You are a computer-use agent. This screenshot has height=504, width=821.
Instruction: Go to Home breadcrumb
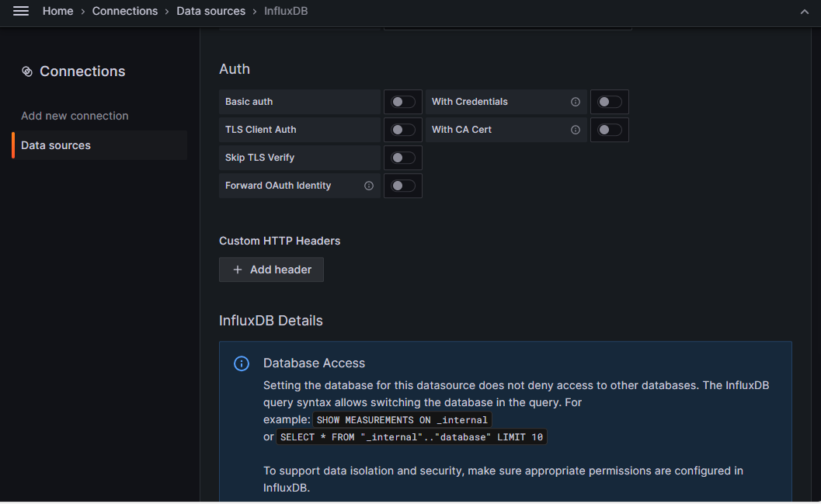click(57, 11)
